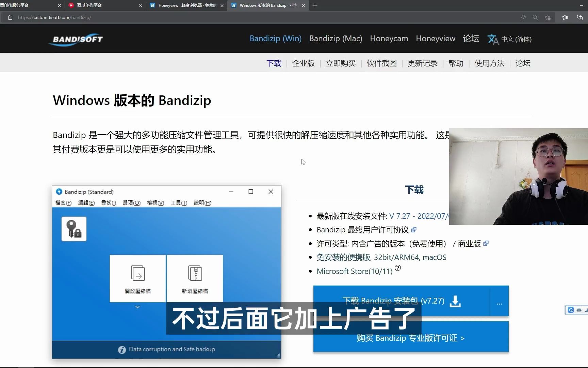Screen dimensions: 588x368
Task: Select the 更新记录 submenu item
Action: click(423, 63)
